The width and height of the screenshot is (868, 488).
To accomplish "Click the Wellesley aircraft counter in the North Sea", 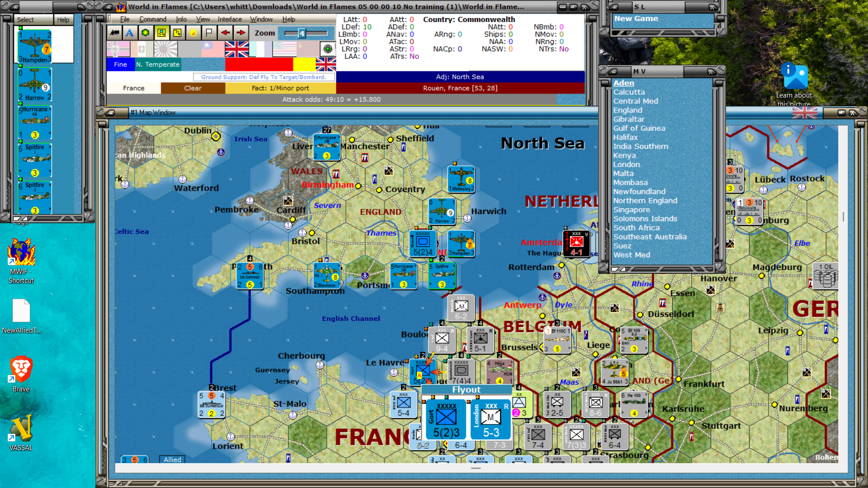I will coord(461,179).
